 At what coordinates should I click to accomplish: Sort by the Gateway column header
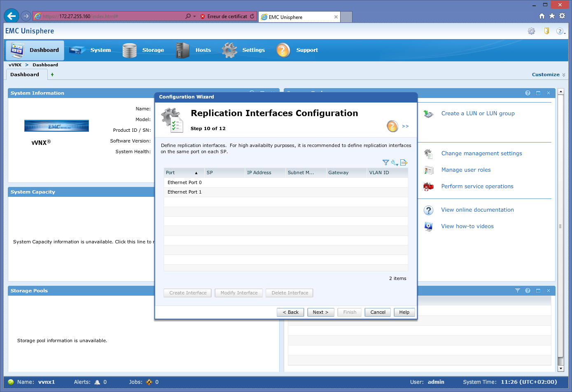click(346, 173)
